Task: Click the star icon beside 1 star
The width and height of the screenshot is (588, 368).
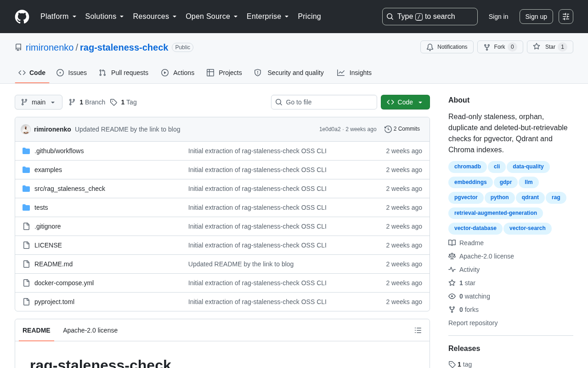Action: point(452,283)
